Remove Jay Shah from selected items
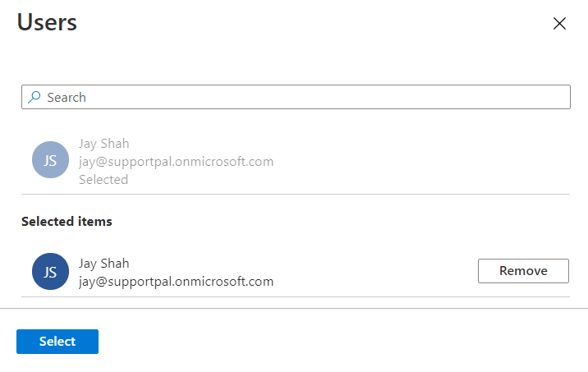This screenshot has width=588, height=372. pyautogui.click(x=523, y=271)
